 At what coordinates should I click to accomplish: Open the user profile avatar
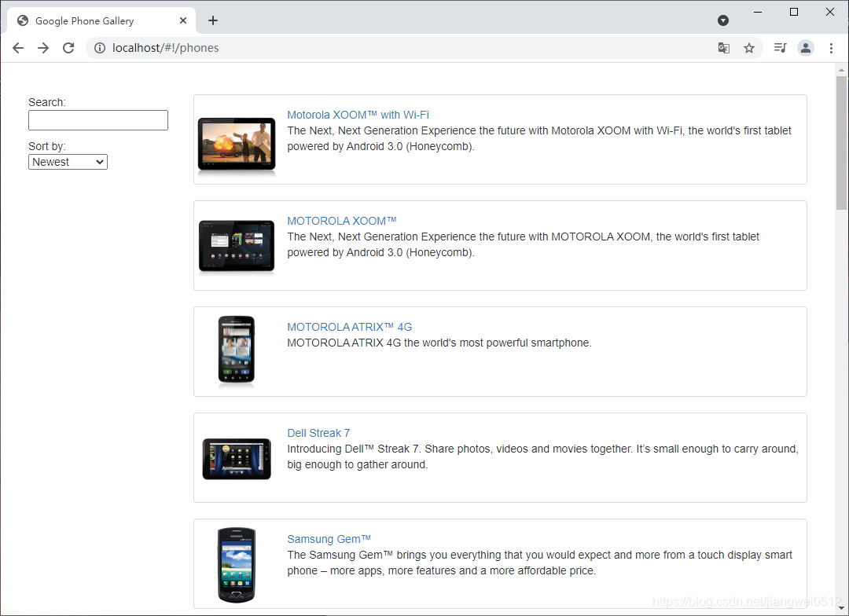(x=806, y=48)
